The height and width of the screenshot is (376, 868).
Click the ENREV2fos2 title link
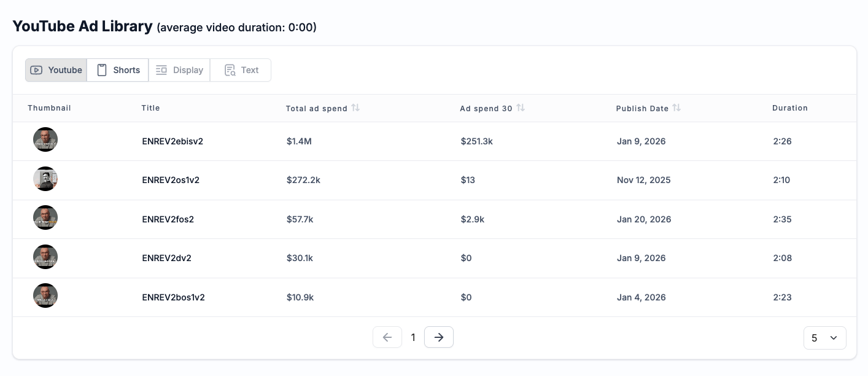[x=168, y=219]
